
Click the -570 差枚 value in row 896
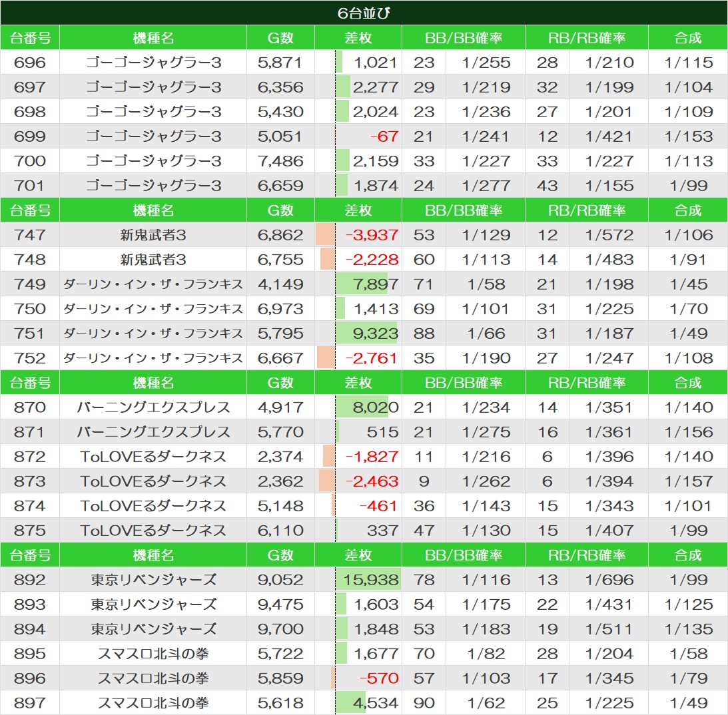point(379,678)
